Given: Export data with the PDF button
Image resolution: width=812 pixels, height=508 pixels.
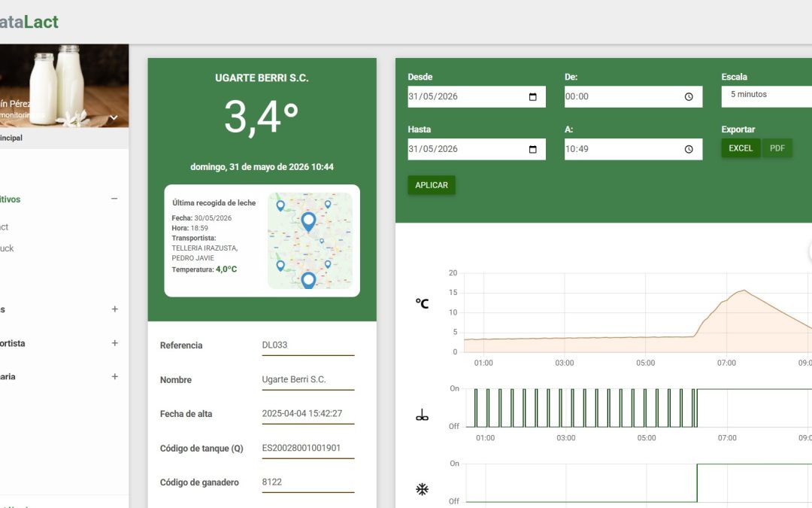Looking at the screenshot, I should (x=777, y=148).
